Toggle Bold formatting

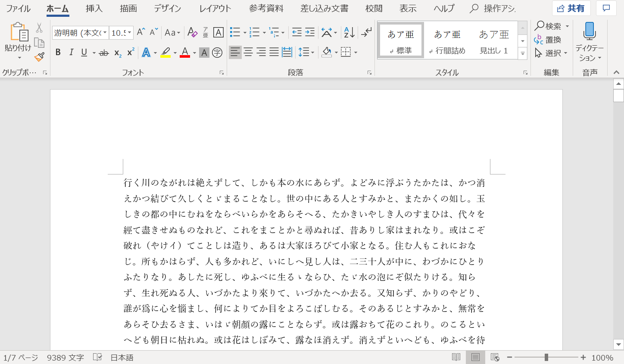pyautogui.click(x=58, y=53)
